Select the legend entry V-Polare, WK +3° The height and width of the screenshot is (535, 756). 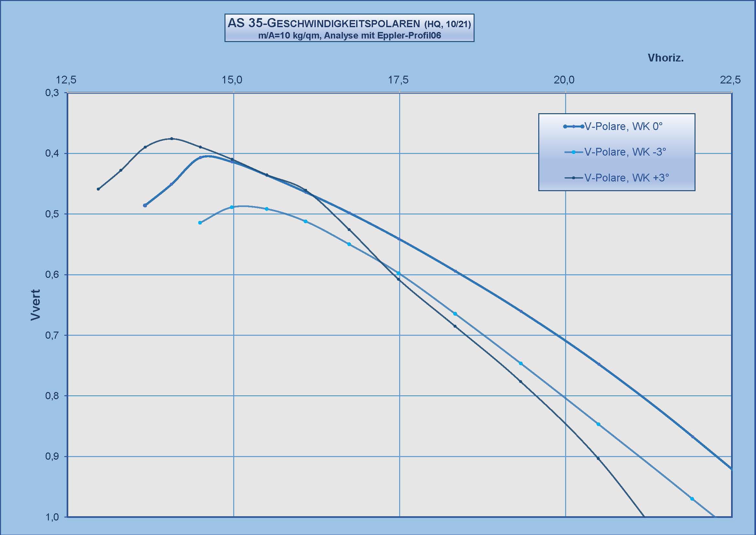[x=627, y=178]
